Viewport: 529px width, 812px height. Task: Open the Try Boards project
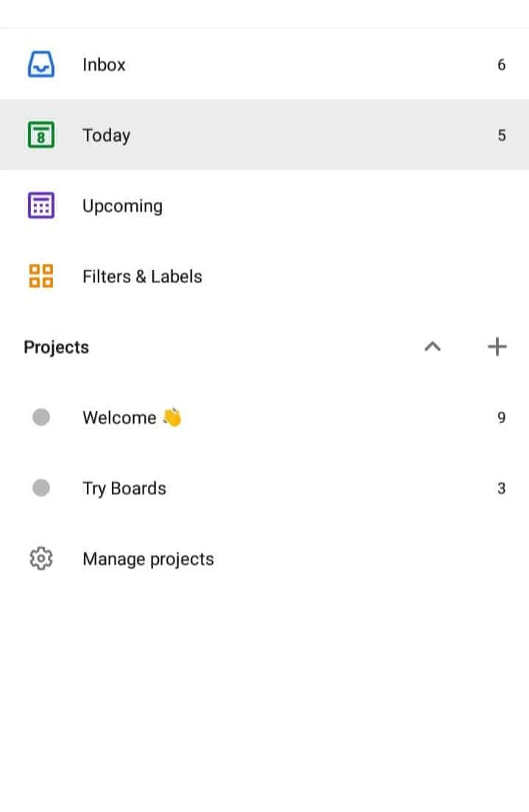click(264, 488)
